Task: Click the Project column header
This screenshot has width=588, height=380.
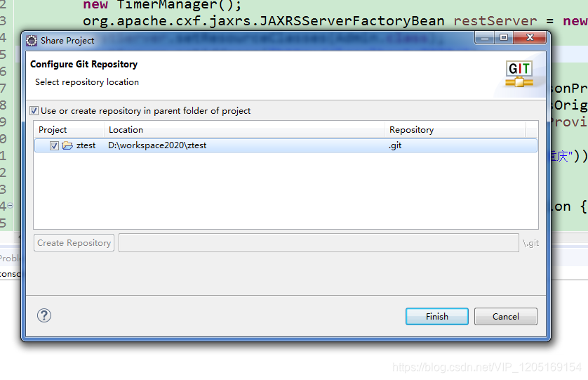Action: coord(69,129)
